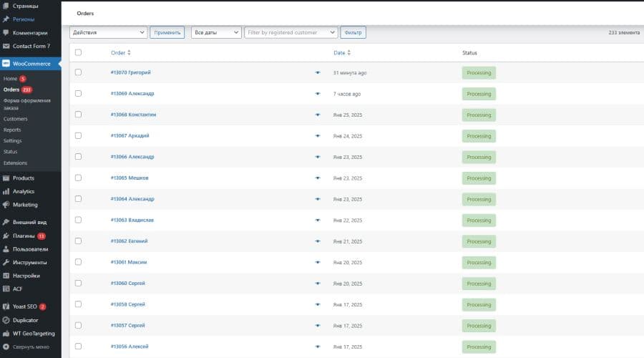
Task: Check the box for order #13069 Александр
Action: point(78,94)
